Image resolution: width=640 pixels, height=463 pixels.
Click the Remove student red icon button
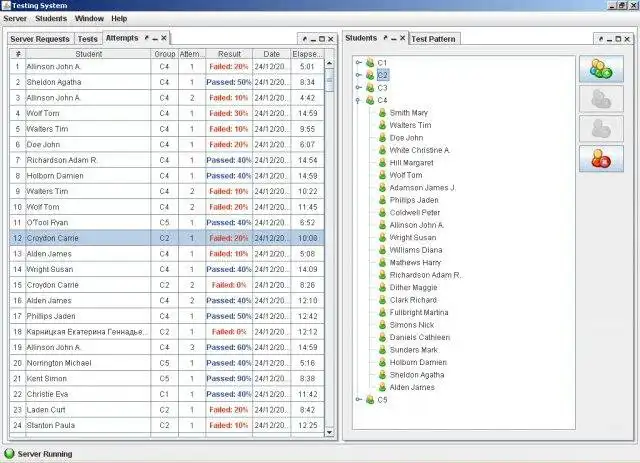pos(601,159)
